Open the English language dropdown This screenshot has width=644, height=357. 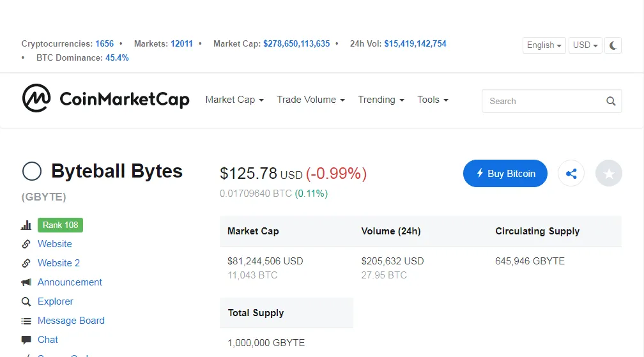coord(544,45)
